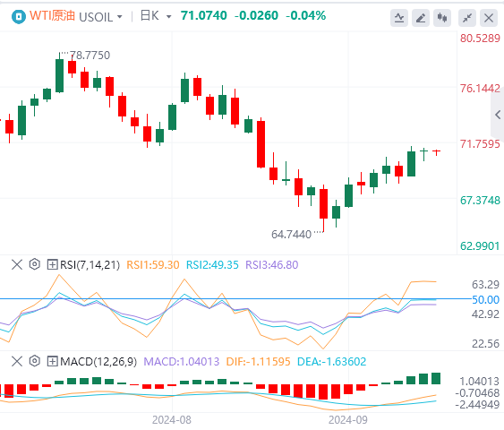Click DEA:-1.63602 value
The image size is (504, 430).
pos(331,362)
